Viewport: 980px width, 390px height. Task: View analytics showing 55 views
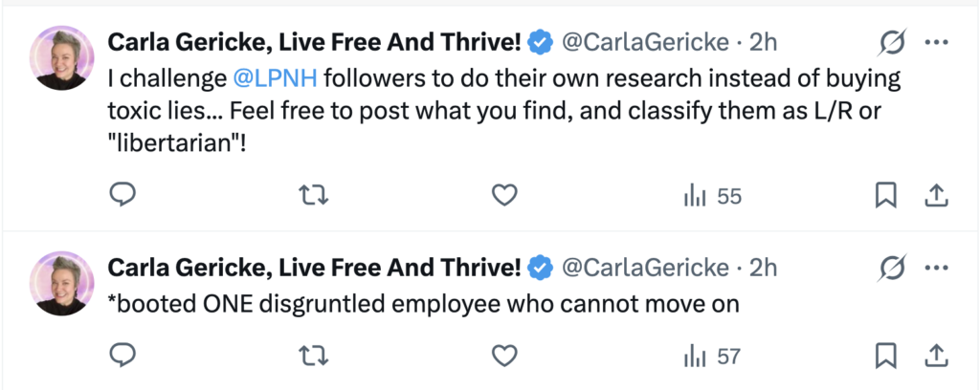click(712, 196)
